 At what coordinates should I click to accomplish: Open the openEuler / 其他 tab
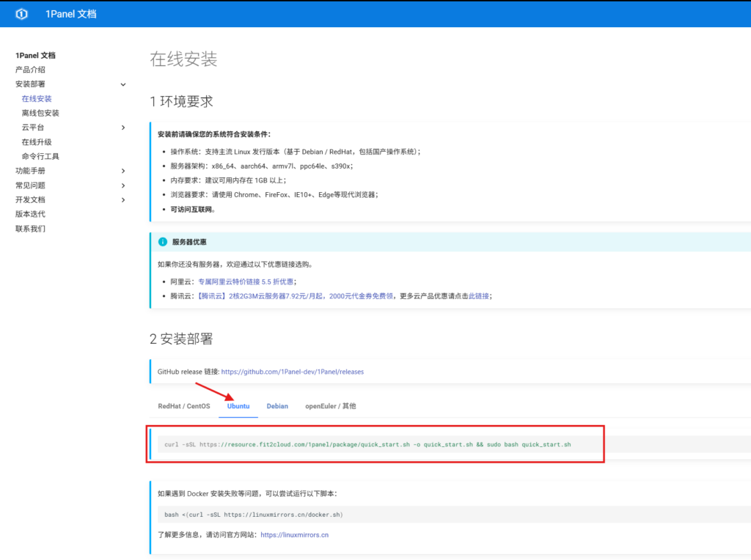point(330,406)
